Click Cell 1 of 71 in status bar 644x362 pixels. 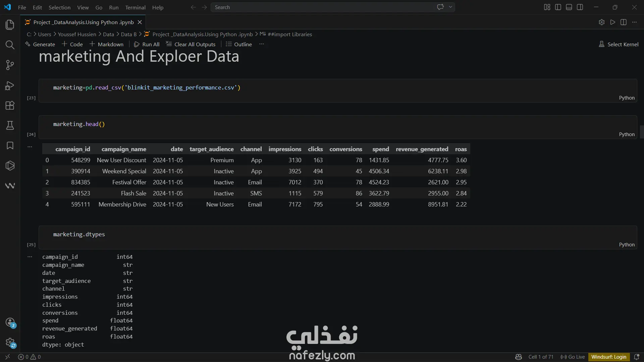(x=541, y=357)
